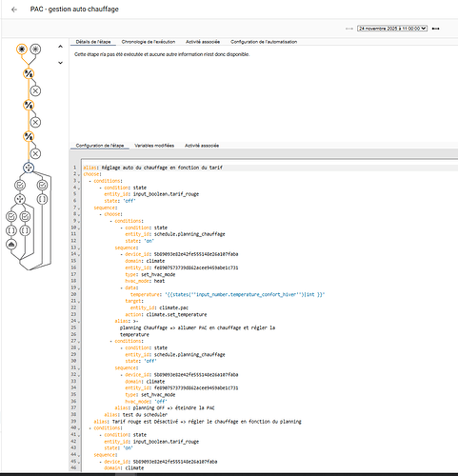Select the orange highlighted trigger node

pyautogui.click(x=22, y=50)
